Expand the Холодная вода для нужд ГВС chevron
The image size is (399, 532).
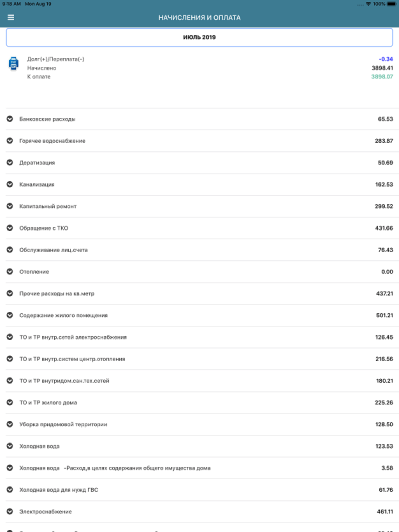(10, 490)
